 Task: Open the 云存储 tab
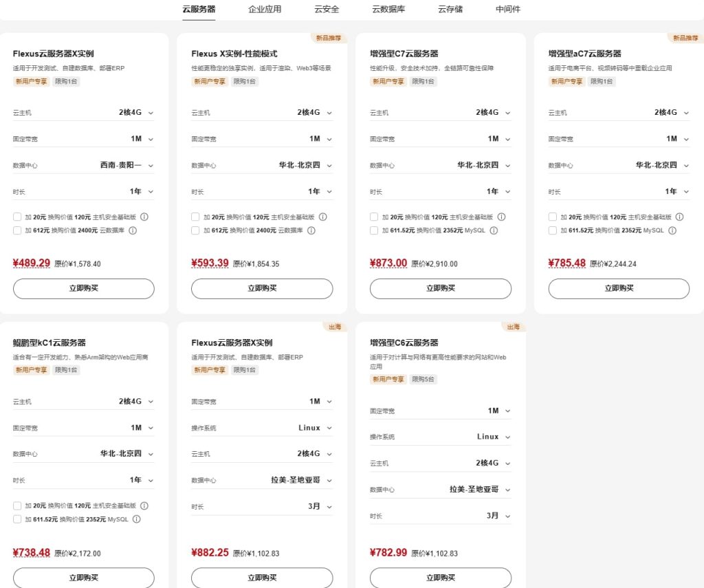[x=450, y=9]
